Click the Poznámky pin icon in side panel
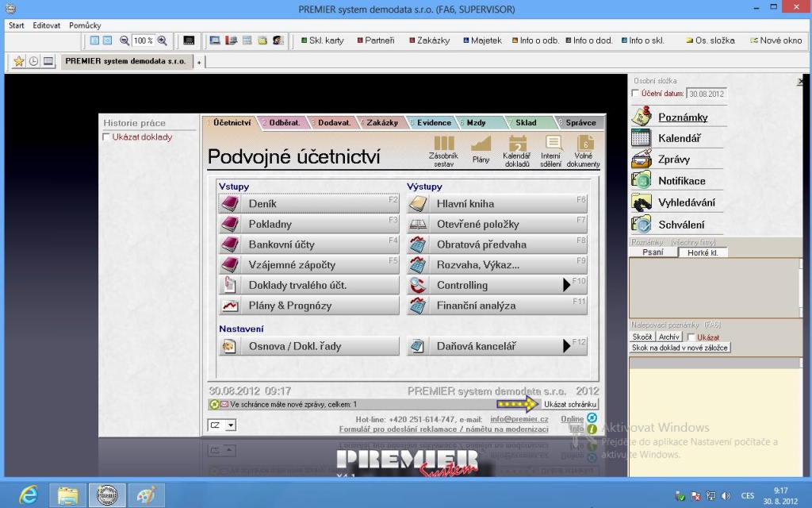This screenshot has width=812, height=508. (x=642, y=116)
